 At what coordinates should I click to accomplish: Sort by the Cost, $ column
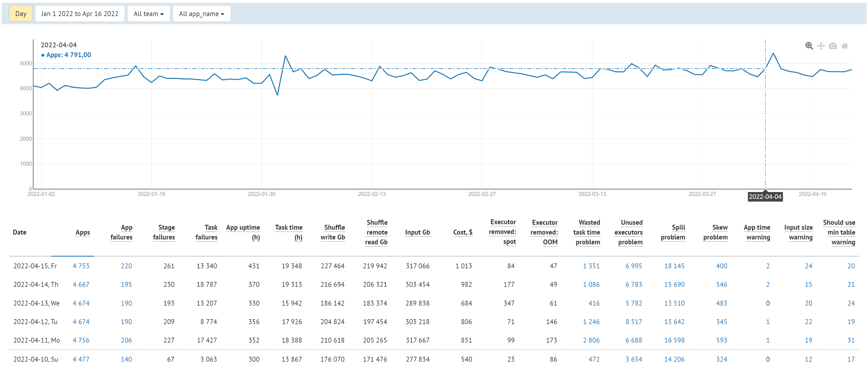pos(462,232)
